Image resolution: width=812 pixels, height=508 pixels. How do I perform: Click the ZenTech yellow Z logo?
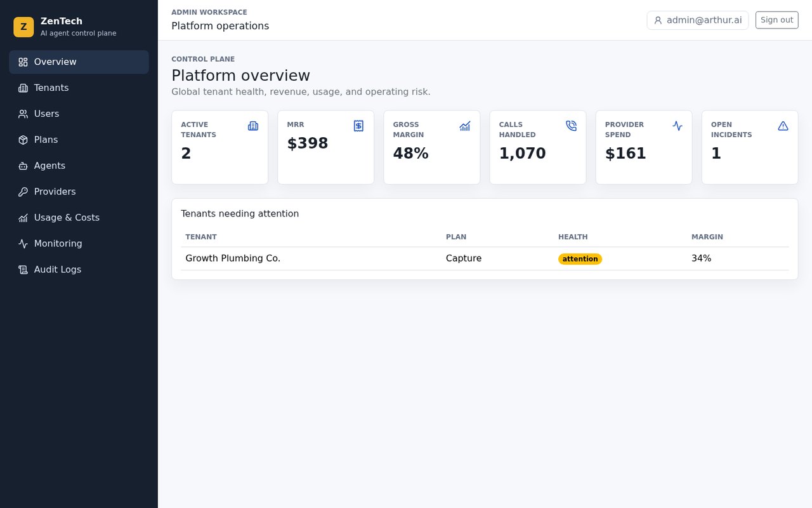(x=23, y=27)
